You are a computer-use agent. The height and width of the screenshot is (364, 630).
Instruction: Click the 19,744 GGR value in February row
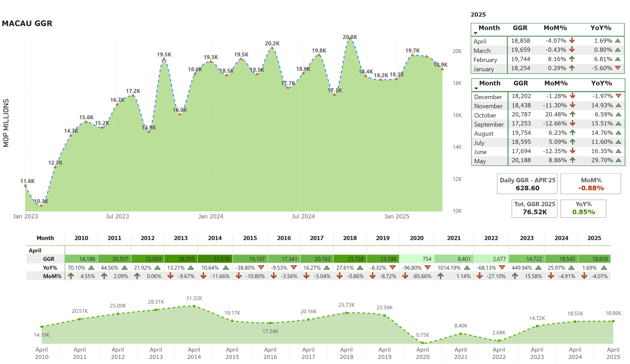pyautogui.click(x=521, y=59)
